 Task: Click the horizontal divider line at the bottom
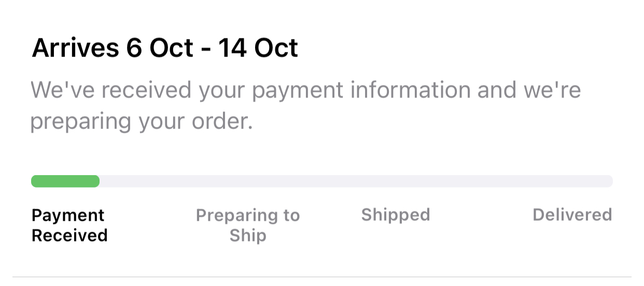coord(321,277)
